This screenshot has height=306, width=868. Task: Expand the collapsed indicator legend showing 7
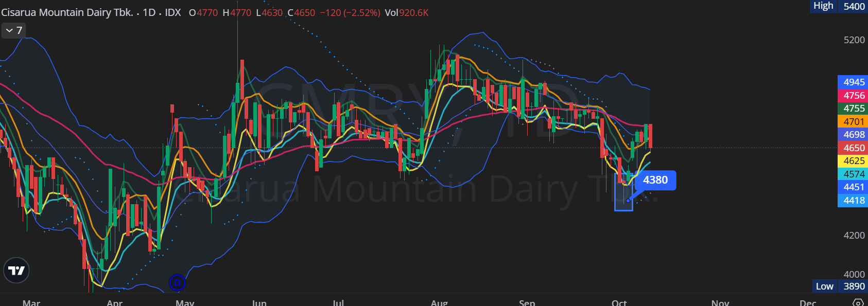(x=13, y=31)
